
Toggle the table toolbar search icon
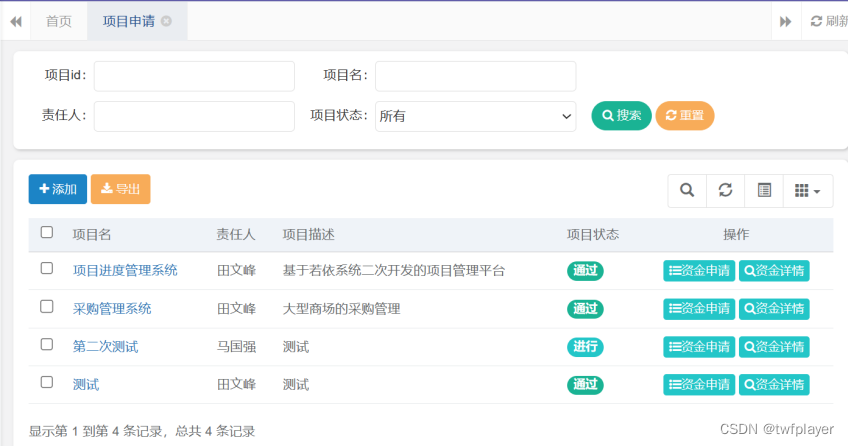(x=687, y=191)
